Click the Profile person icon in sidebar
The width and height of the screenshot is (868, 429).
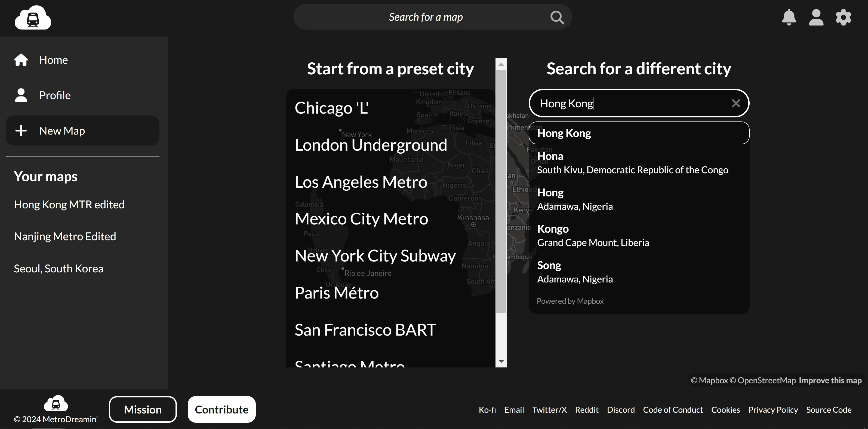point(21,95)
